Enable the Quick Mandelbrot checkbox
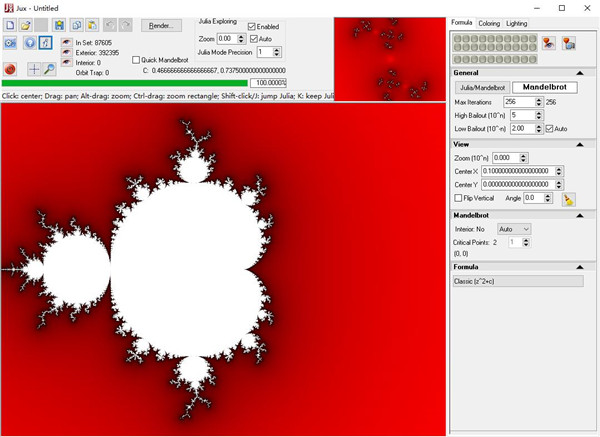Viewport: 600px width, 437px height. tap(137, 60)
